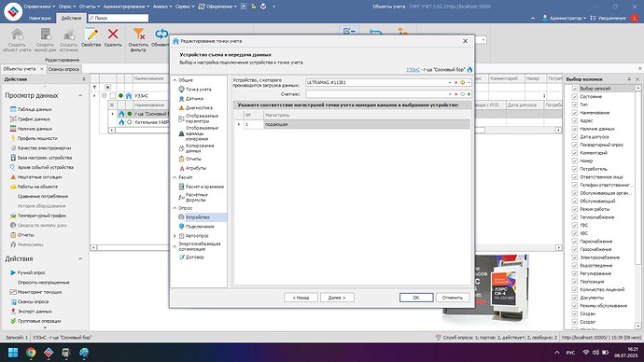The width and height of the screenshot is (644, 362).
Task: Select Диагностика warning item in dialog tree
Action: coord(199,108)
